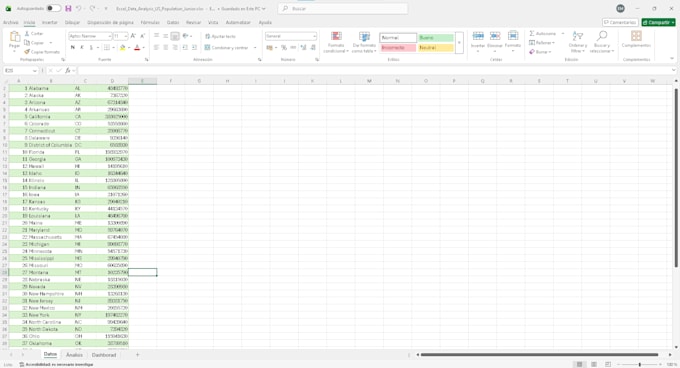Screen dimensions: 680x368
Task: Apply bold with the N button
Action: (x=72, y=47)
